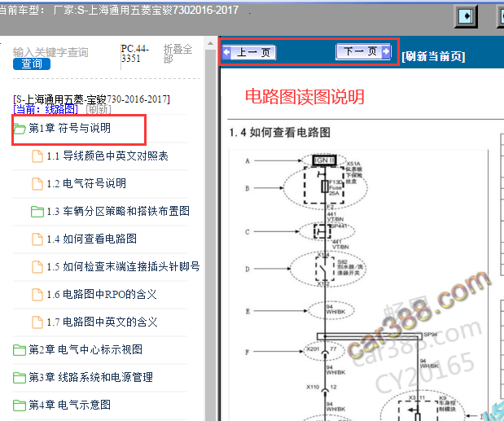Click the sidebar vertical scrollbar track
Screen dimensions: 504x421
click(x=211, y=235)
